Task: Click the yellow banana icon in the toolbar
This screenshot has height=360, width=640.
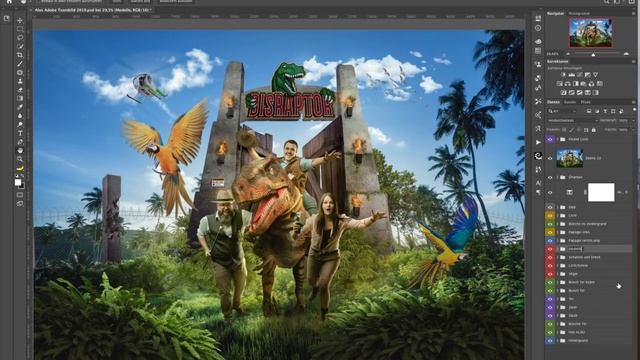Action: pyautogui.click(x=20, y=168)
